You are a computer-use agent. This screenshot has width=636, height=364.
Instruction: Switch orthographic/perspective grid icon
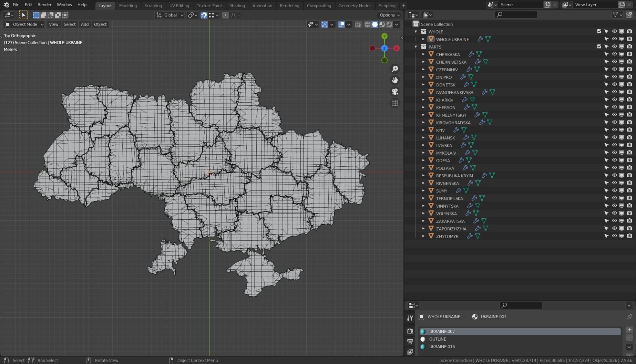(395, 103)
